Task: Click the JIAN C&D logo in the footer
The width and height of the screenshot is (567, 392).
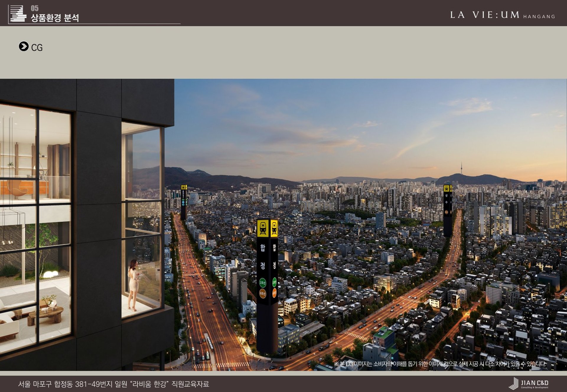Action: tap(529, 383)
